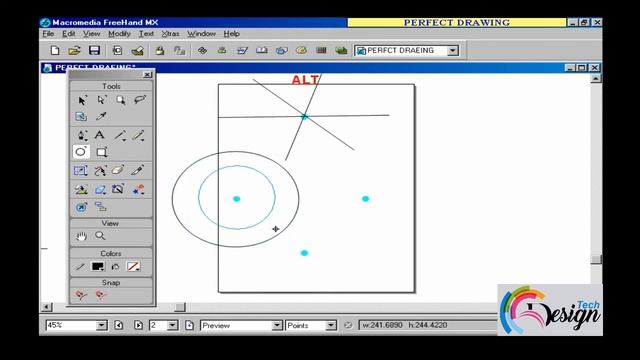This screenshot has width=640, height=360.
Task: Open the Edit menu
Action: pyautogui.click(x=68, y=34)
